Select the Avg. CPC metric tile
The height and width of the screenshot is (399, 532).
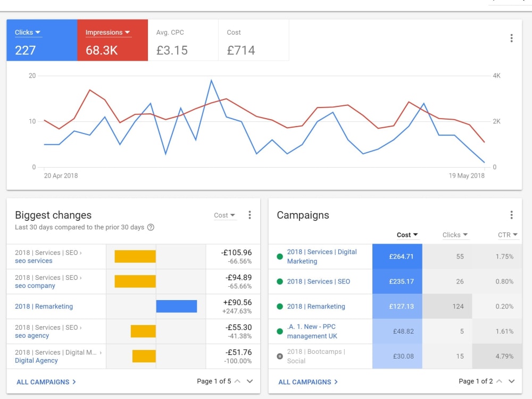pyautogui.click(x=183, y=40)
